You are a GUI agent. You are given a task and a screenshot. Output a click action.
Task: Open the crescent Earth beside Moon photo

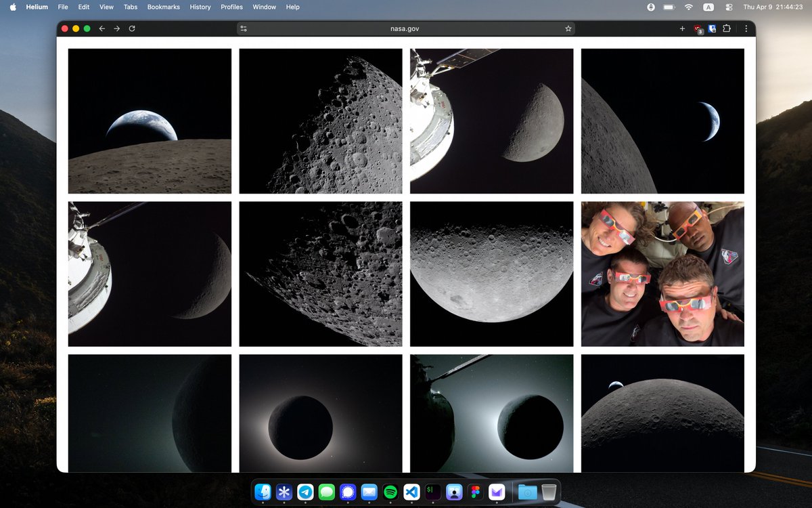click(662, 121)
